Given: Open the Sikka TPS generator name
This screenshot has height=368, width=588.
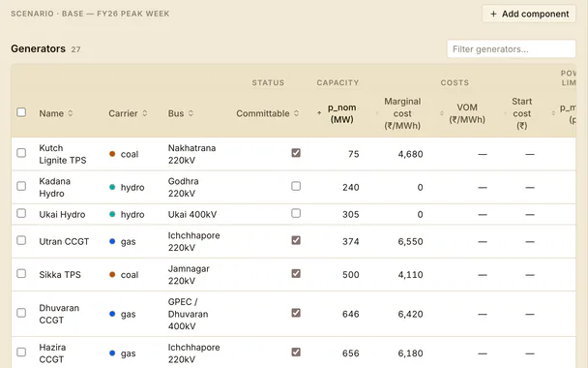Looking at the screenshot, I should coord(60,274).
